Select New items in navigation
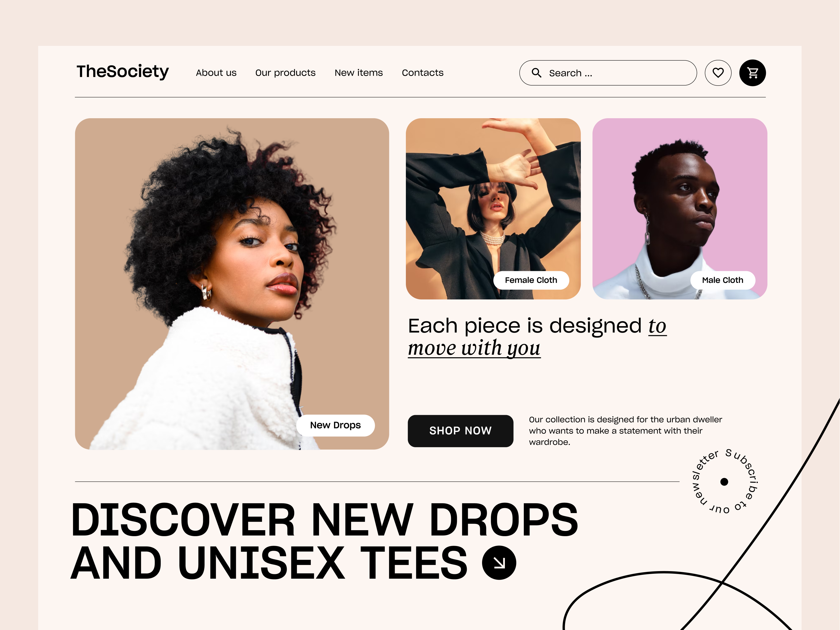Screen dimensions: 840x630 358,73
